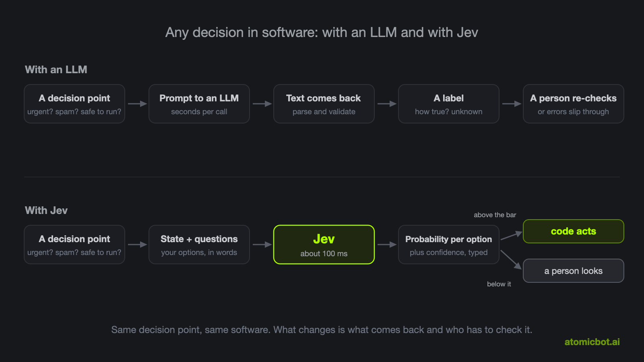The width and height of the screenshot is (644, 362).
Task: Select the 'Text comes back' box
Action: click(x=324, y=104)
